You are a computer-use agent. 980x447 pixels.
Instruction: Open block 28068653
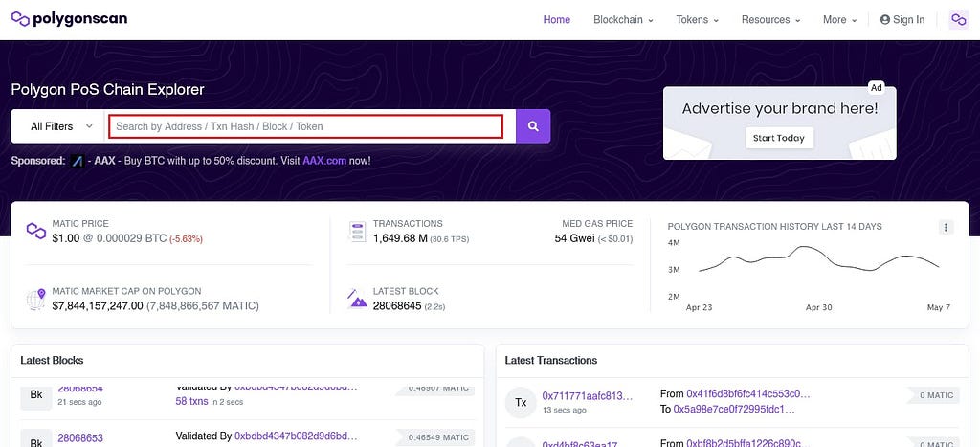(80, 437)
